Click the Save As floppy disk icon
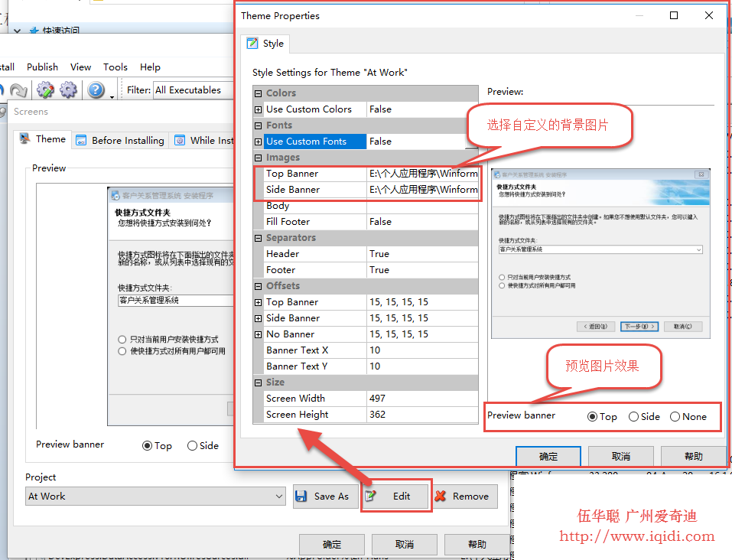 [301, 496]
